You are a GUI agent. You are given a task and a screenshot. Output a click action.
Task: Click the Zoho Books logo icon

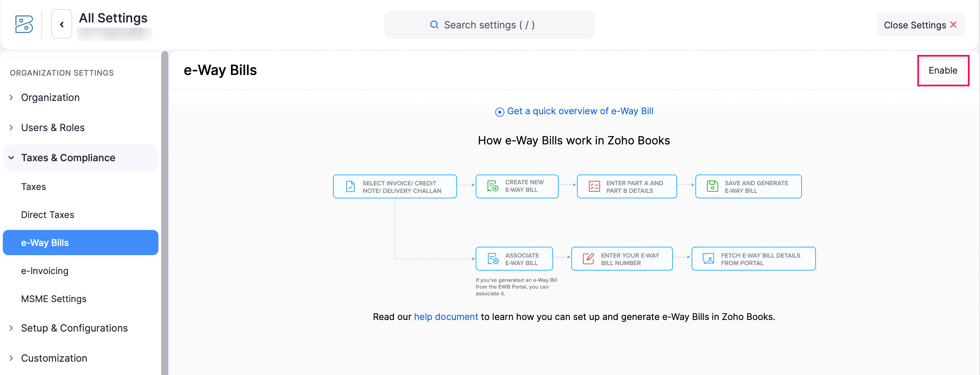tap(23, 24)
